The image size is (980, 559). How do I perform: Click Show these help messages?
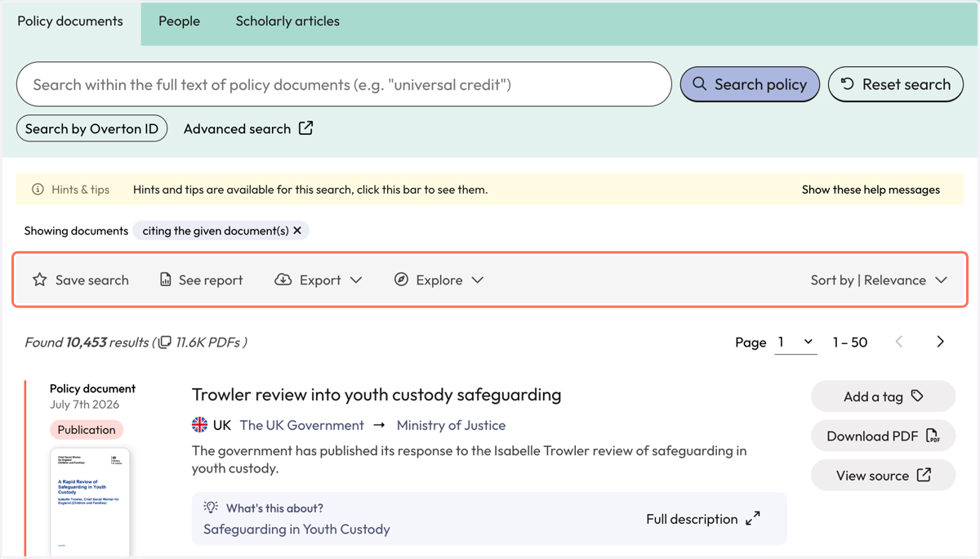point(871,190)
